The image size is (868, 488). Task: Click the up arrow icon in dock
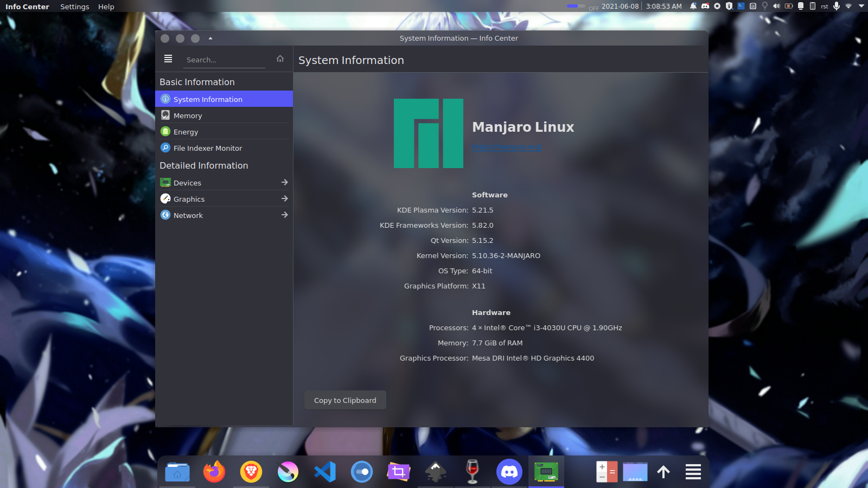click(663, 472)
